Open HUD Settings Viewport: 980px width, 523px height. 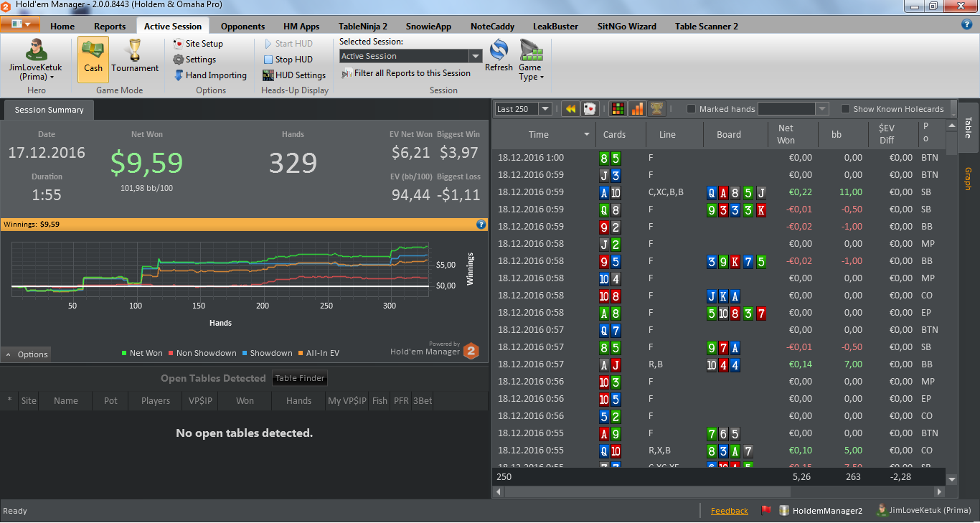pyautogui.click(x=294, y=75)
